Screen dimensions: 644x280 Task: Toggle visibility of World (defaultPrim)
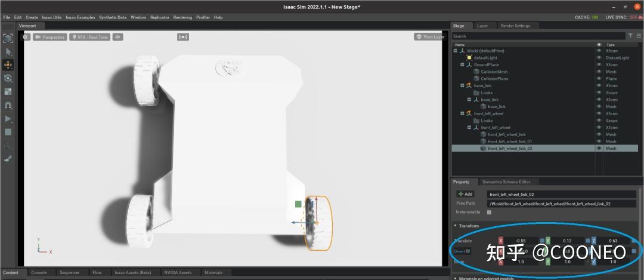click(599, 51)
